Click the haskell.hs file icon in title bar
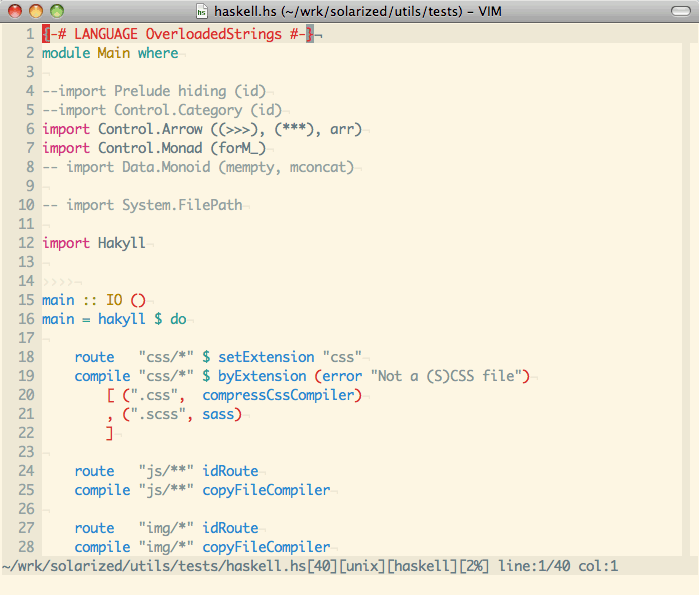 pyautogui.click(x=203, y=11)
